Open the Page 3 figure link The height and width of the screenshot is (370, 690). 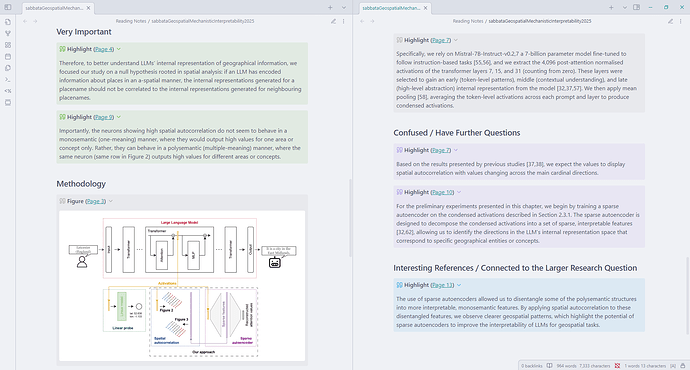pyautogui.click(x=96, y=201)
